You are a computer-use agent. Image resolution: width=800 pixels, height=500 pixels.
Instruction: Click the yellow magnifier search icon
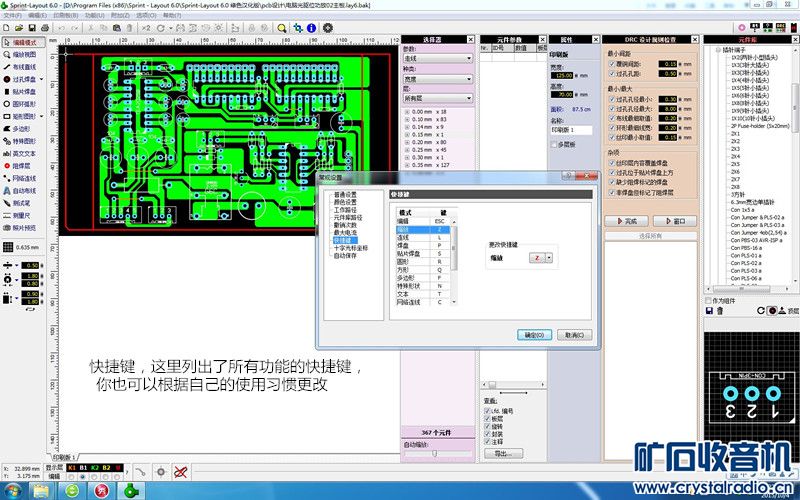(282, 28)
